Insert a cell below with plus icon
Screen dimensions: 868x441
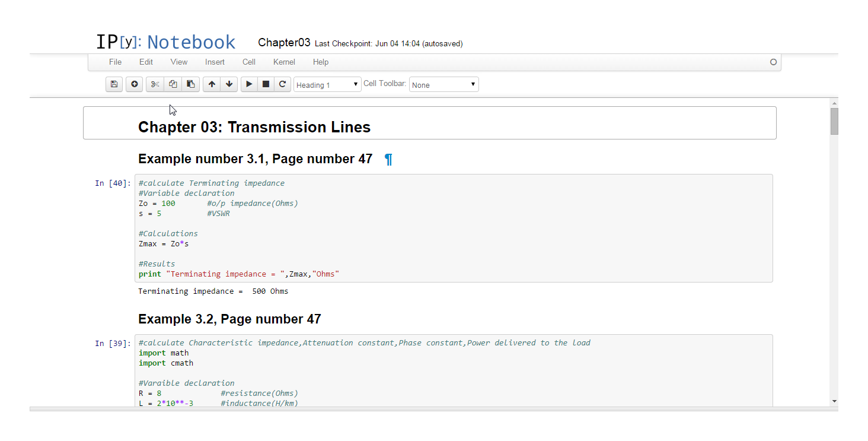click(x=135, y=84)
